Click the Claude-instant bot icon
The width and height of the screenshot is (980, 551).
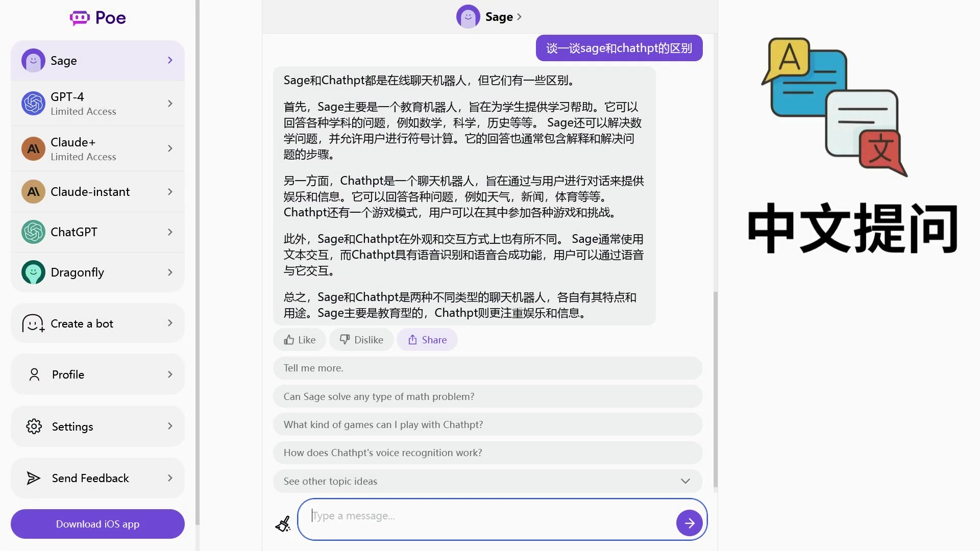click(x=33, y=191)
